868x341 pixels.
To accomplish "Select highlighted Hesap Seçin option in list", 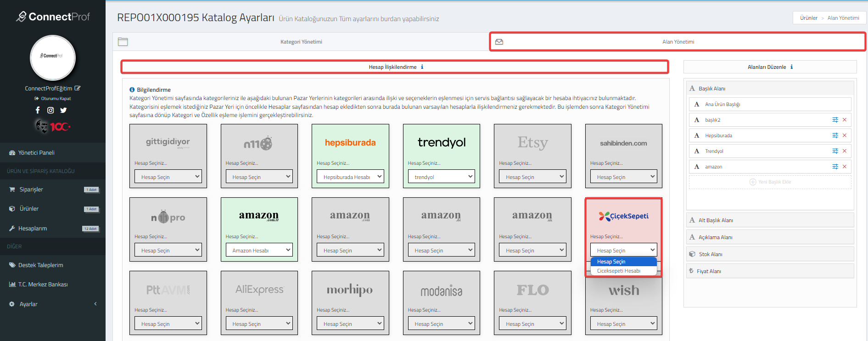I will click(x=624, y=262).
